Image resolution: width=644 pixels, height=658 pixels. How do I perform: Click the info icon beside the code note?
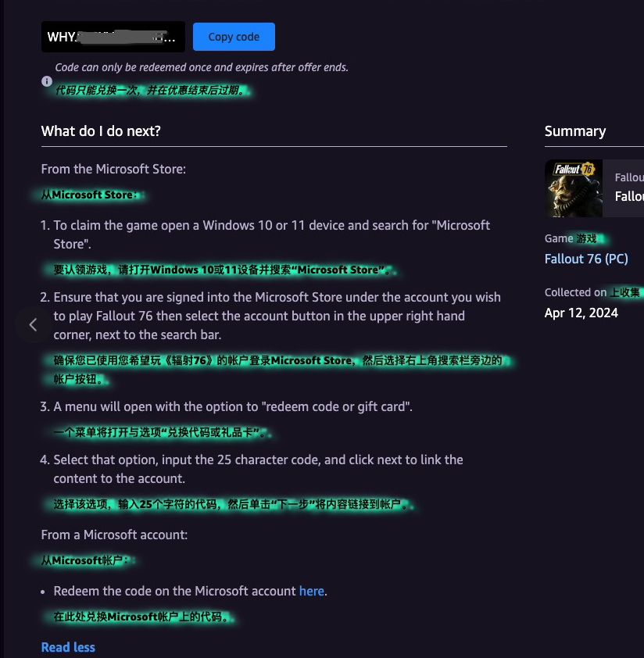click(47, 81)
